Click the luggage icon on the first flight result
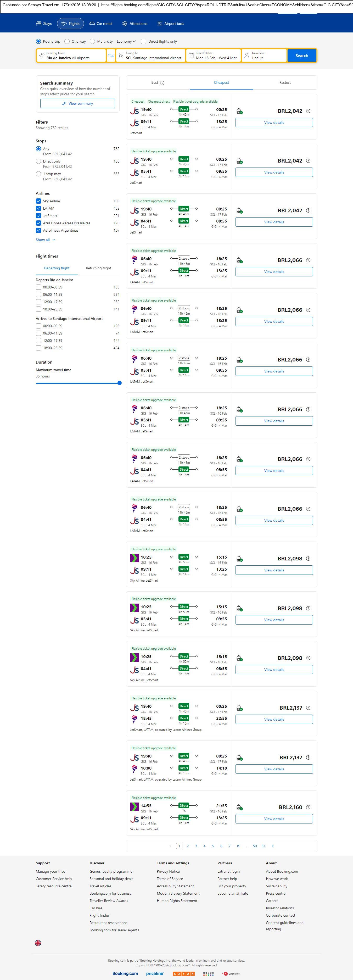353x980 pixels. [239, 111]
